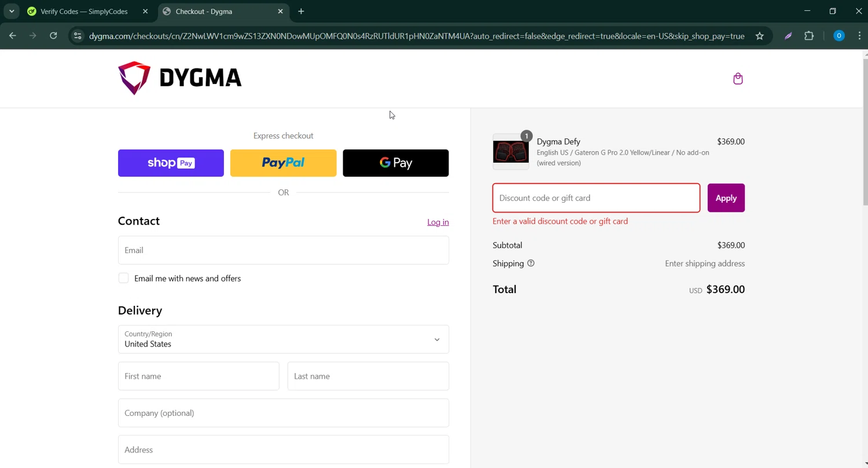Open a new browser tab
The image size is (868, 468).
[301, 12]
